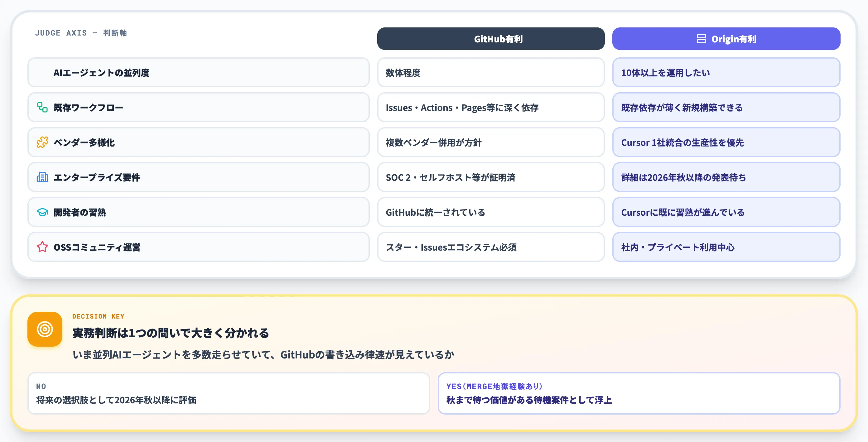
Task: Click the AIエージェントの並列度 row label
Action: point(199,72)
